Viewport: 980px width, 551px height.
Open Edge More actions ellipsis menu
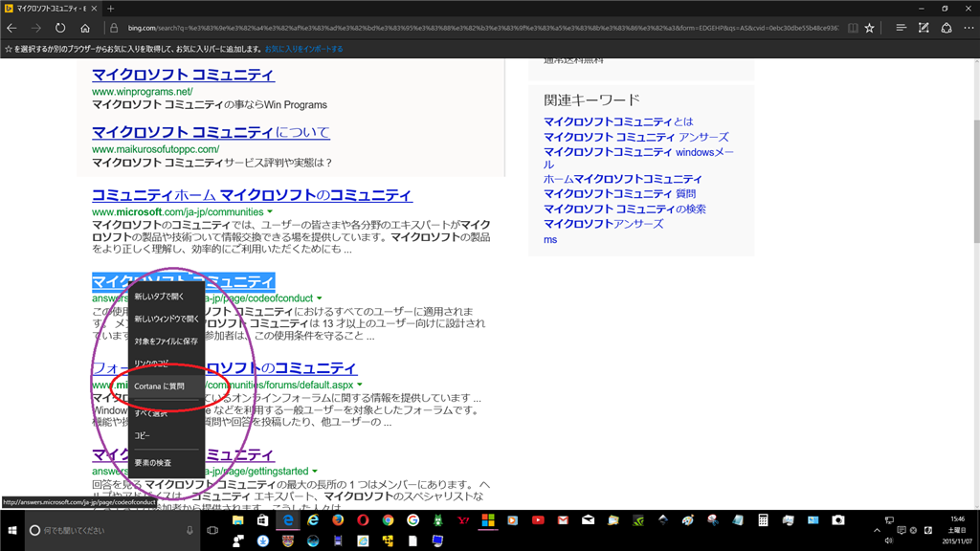tap(969, 28)
